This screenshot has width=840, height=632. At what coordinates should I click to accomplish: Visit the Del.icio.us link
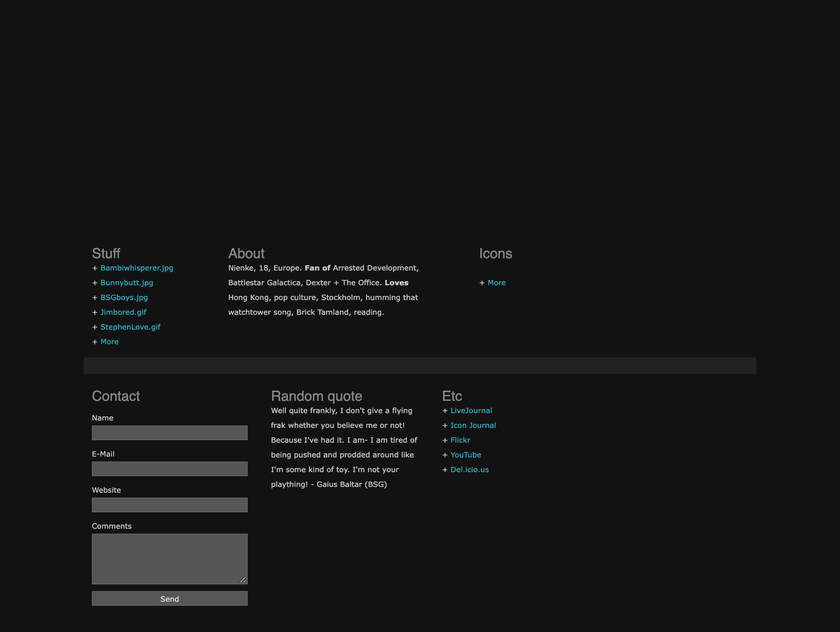[x=470, y=470]
